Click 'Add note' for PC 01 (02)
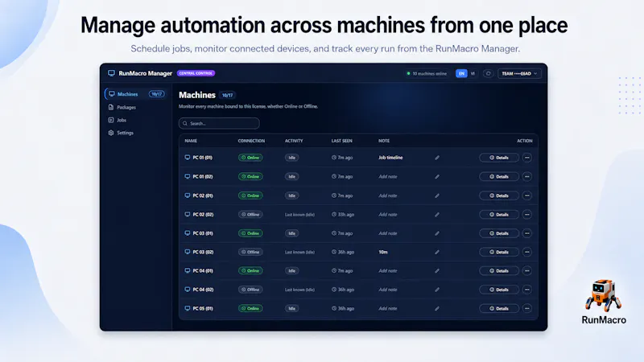The height and width of the screenshot is (362, 644). [x=388, y=176]
